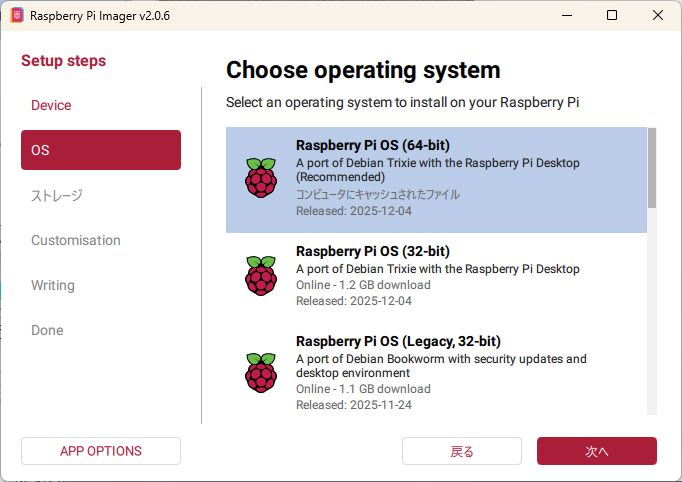Open the Done setup step
The width and height of the screenshot is (682, 482).
[101, 330]
